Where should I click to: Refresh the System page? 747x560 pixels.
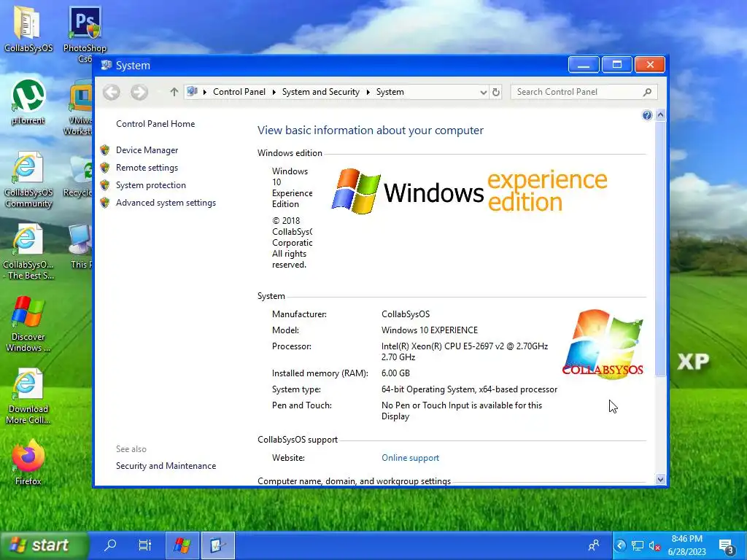[x=496, y=92]
